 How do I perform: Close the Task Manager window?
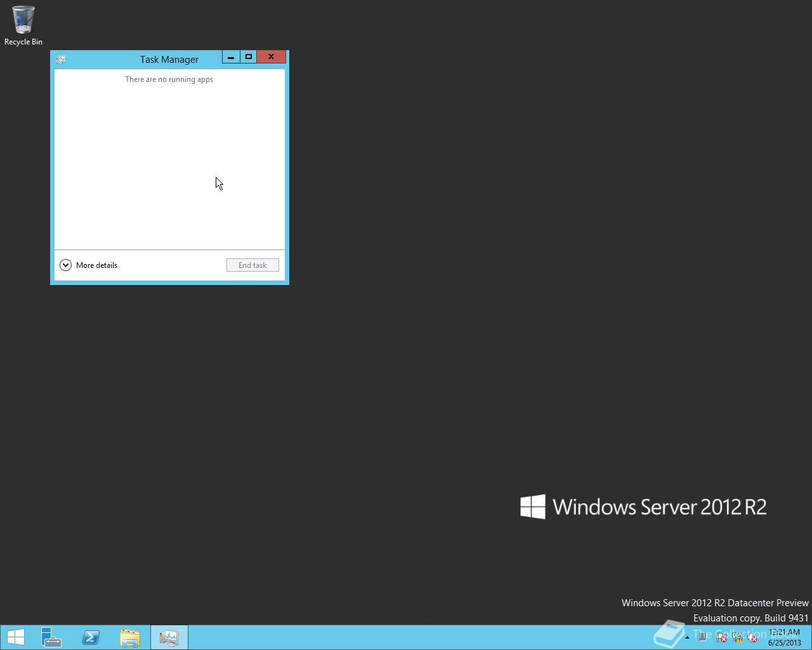click(x=271, y=57)
